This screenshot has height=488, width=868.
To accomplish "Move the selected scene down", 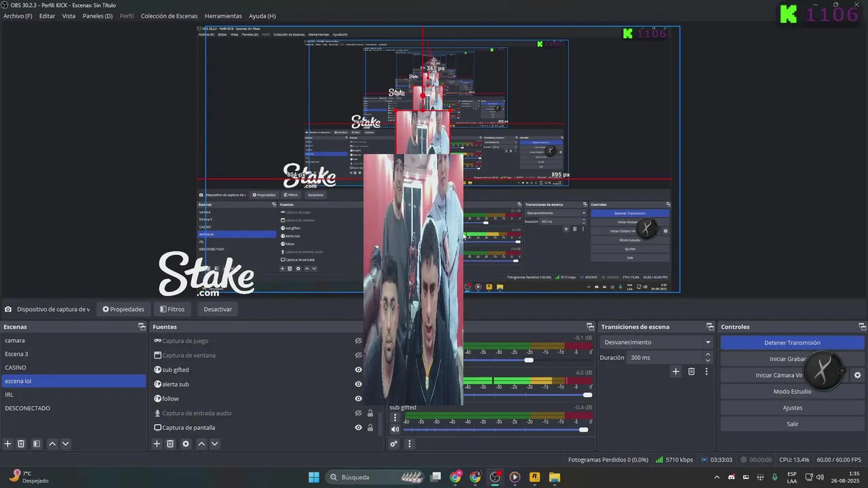I will coord(66,444).
